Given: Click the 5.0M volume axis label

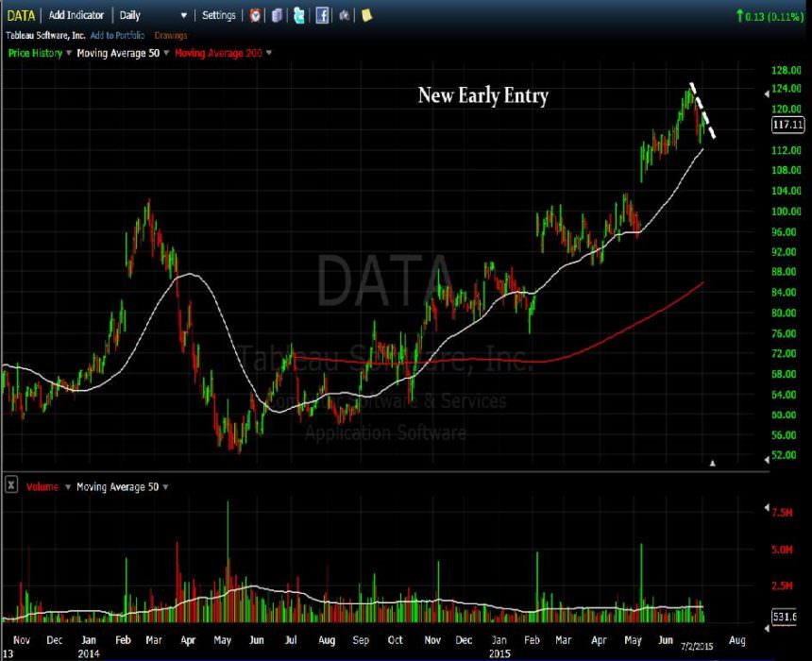Looking at the screenshot, I should [x=782, y=550].
